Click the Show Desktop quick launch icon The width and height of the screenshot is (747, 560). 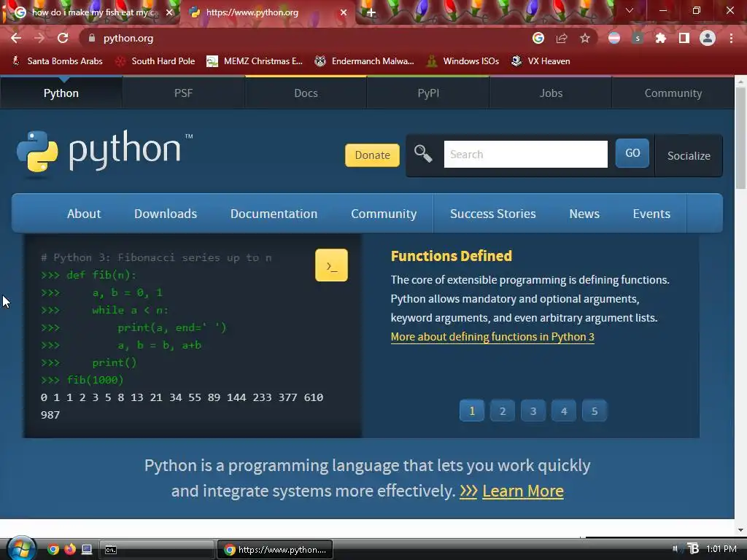pyautogui.click(x=87, y=550)
